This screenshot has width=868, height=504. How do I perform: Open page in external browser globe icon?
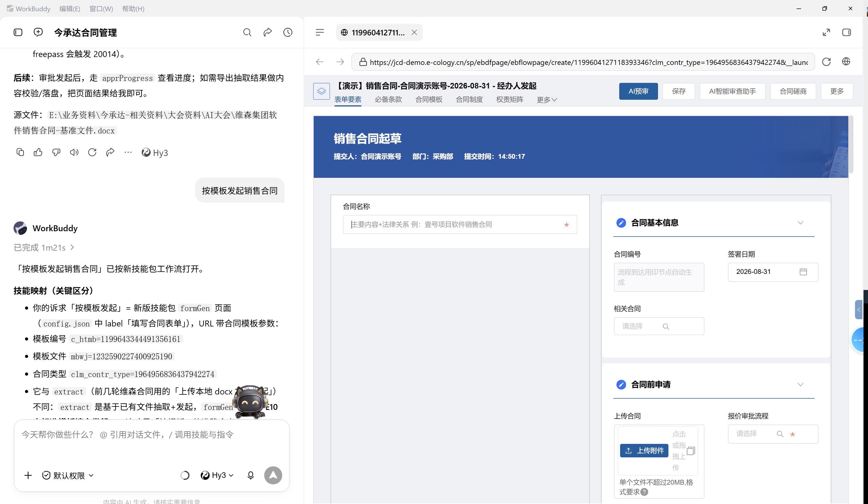846,62
